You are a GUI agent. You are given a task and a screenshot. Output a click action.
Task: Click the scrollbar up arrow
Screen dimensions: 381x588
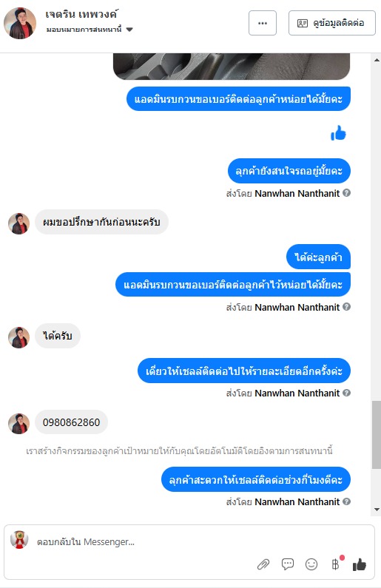coord(377,60)
